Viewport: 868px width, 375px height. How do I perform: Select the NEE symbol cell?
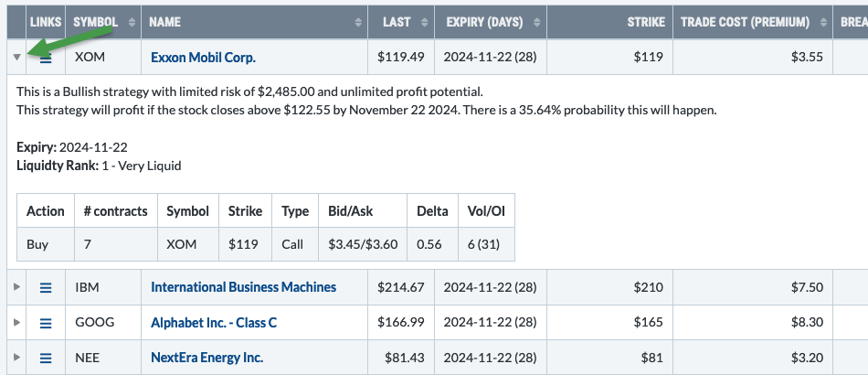pyautogui.click(x=103, y=358)
